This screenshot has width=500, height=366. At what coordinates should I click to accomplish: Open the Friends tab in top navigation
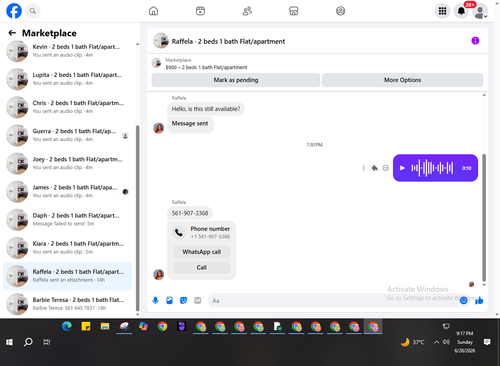tap(247, 11)
